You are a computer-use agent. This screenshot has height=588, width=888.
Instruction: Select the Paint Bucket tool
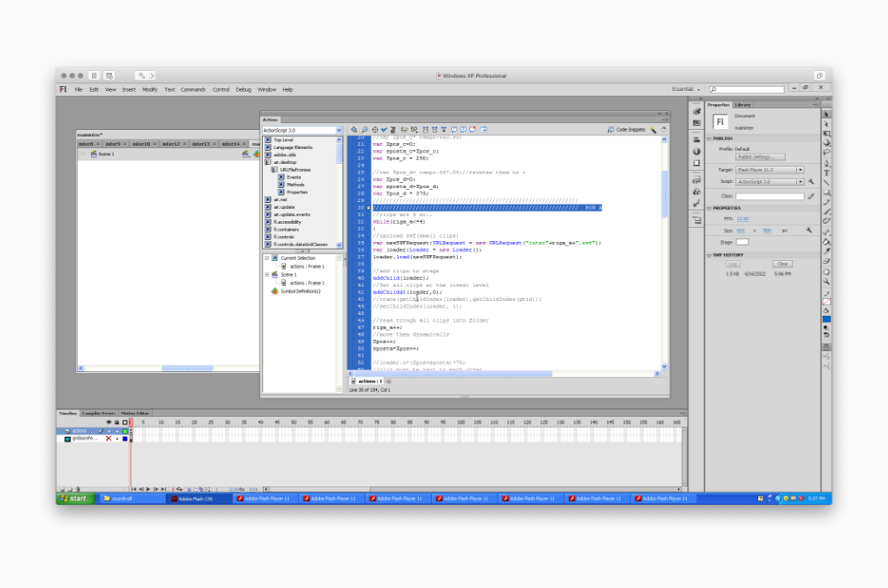click(826, 242)
